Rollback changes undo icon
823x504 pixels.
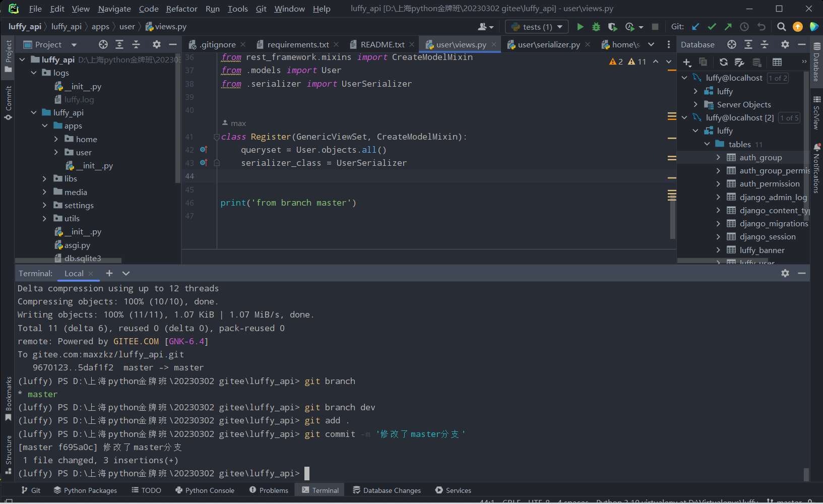click(x=761, y=27)
